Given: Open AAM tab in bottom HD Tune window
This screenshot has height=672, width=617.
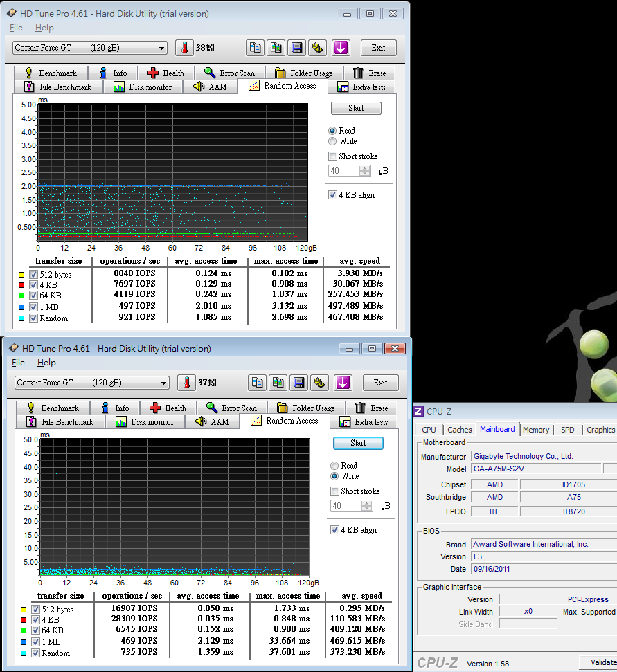Looking at the screenshot, I should (x=212, y=421).
